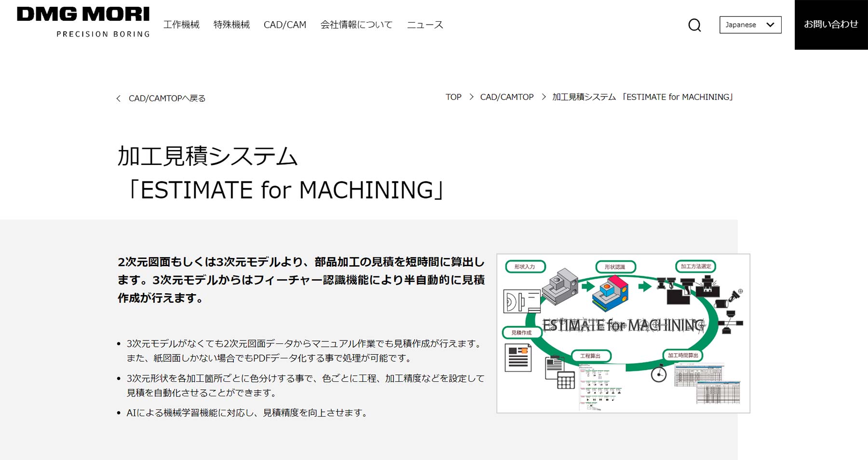Click the 見積作成 label in the diagram
868x460 pixels.
point(521,333)
